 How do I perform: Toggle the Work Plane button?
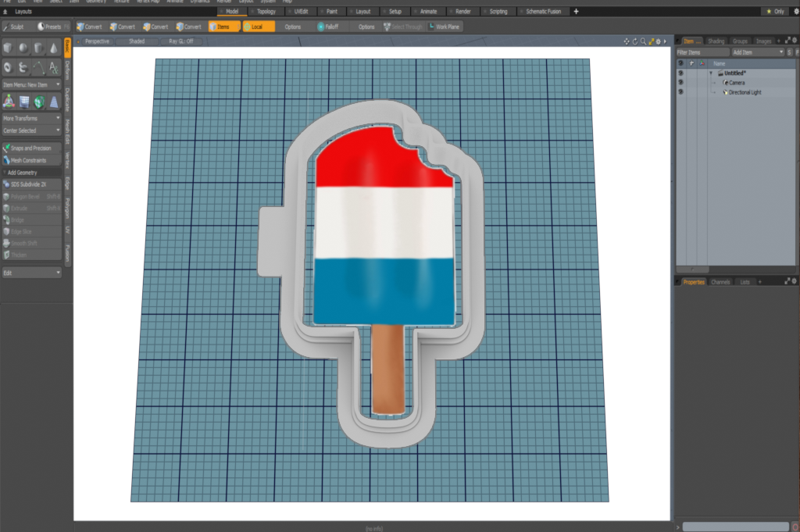(444, 27)
